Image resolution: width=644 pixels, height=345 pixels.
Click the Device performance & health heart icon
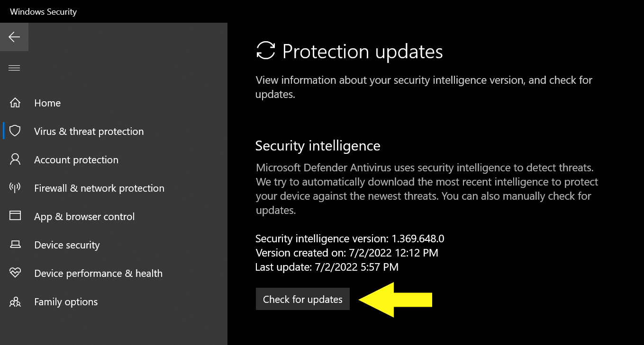click(x=15, y=273)
